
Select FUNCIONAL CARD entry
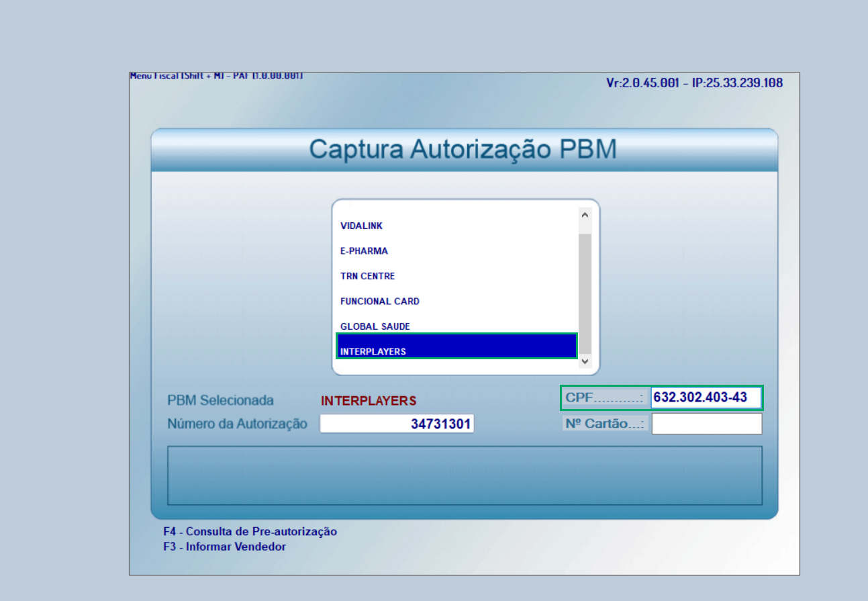[380, 302]
